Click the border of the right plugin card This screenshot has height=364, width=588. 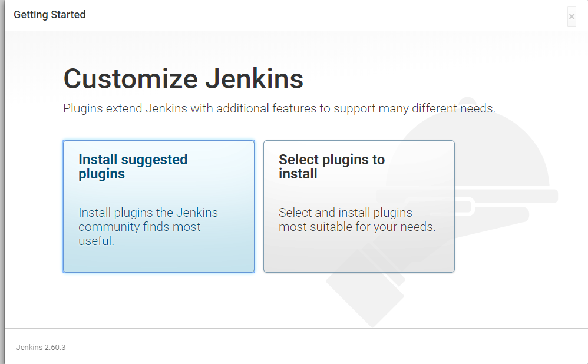454,206
